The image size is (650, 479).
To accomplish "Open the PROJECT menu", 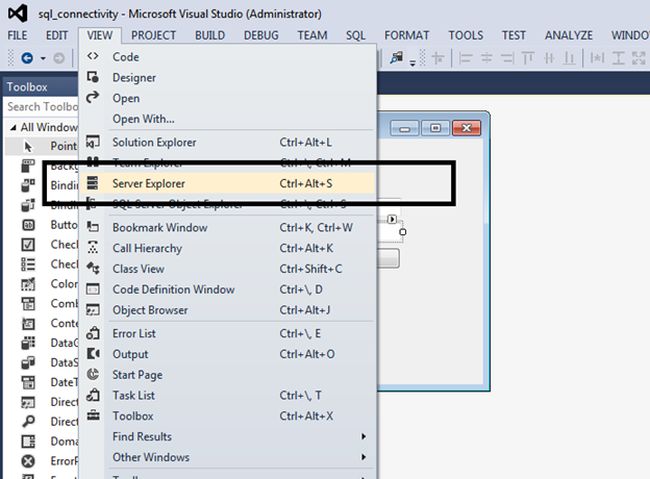I will click(x=154, y=35).
